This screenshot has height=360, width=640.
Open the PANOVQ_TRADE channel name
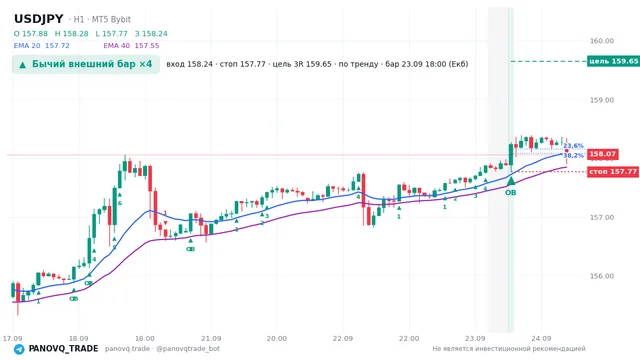63,349
